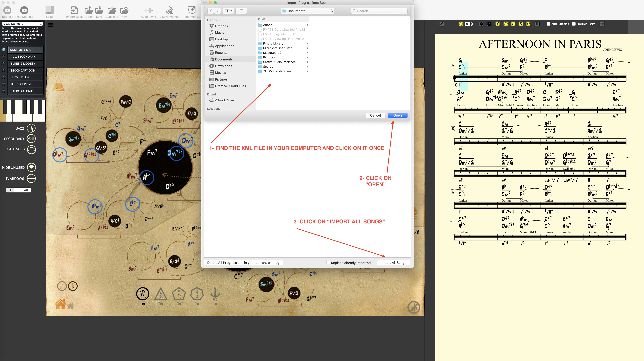Image resolution: width=644 pixels, height=361 pixels.
Task: Click the pencil edit icon above score
Action: click(442, 24)
